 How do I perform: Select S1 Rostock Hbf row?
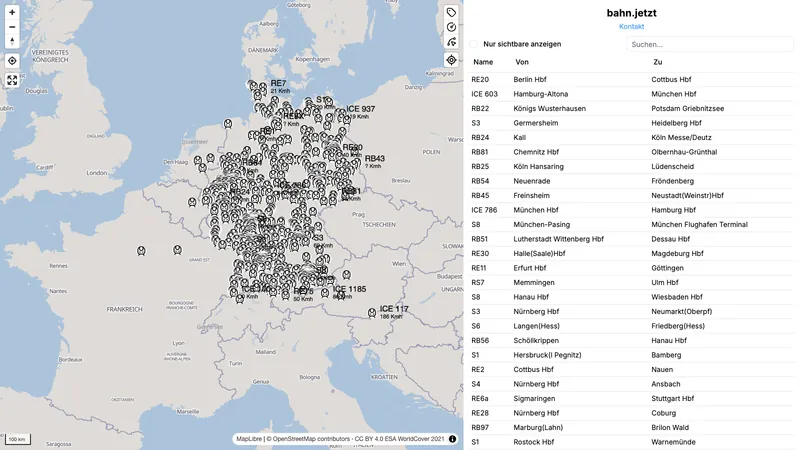point(631,442)
